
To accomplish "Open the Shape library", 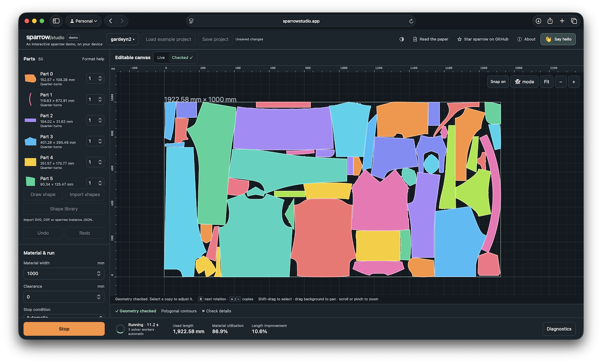I will click(64, 209).
